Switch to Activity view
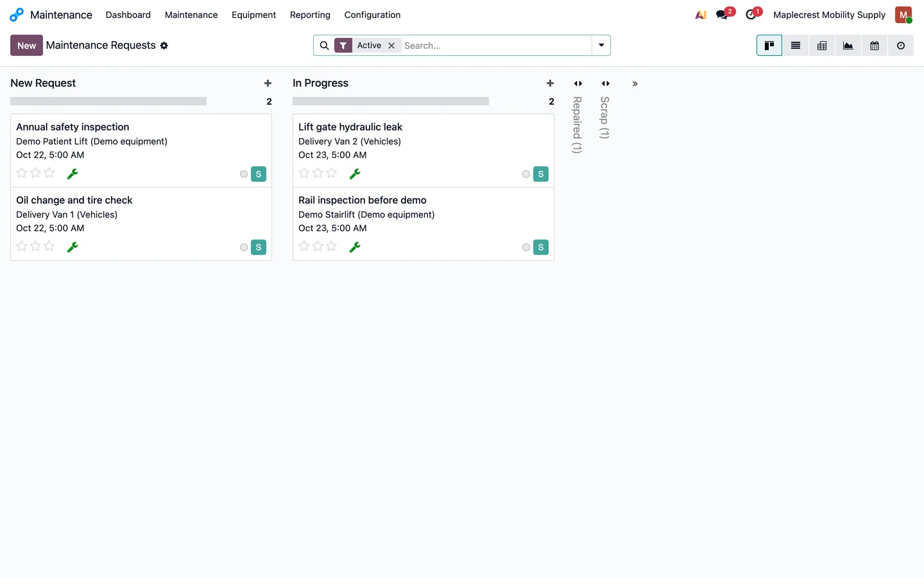This screenshot has width=924, height=578. (901, 46)
